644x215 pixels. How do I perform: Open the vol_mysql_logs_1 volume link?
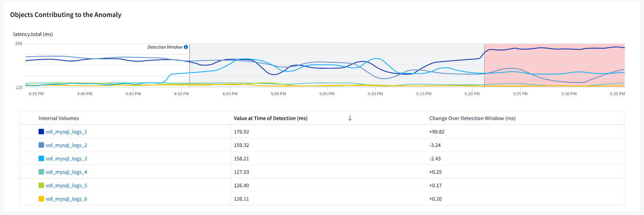pos(66,132)
